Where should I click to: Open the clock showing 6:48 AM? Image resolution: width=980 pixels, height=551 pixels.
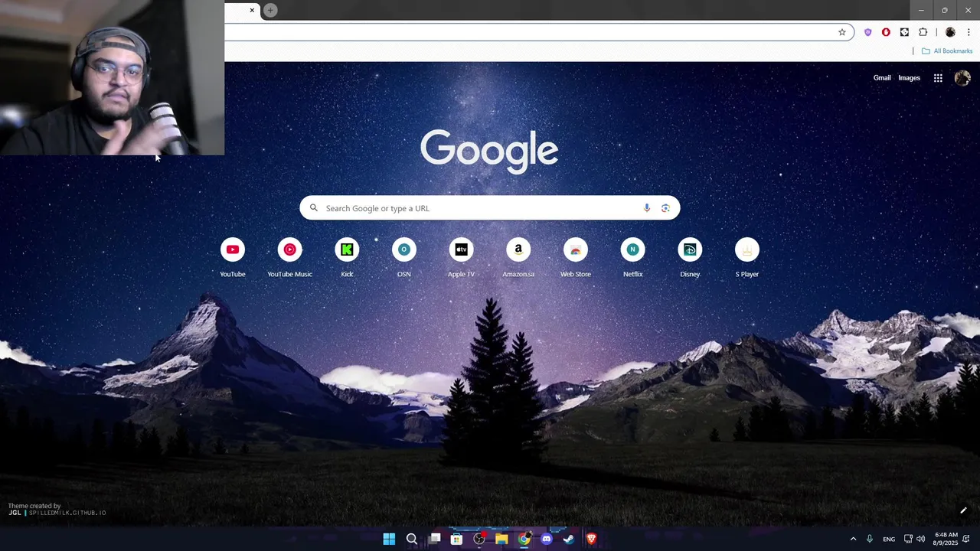[x=946, y=539]
